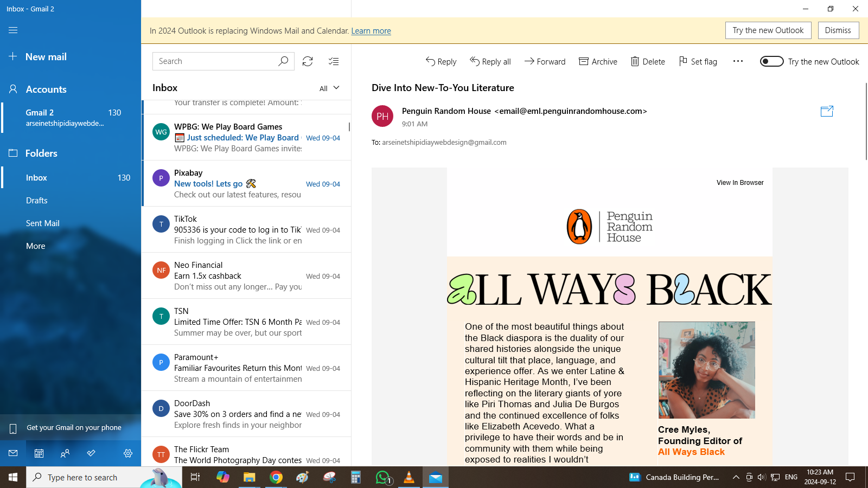868x488 pixels.
Task: Switch to Calendar app icon
Action: pyautogui.click(x=39, y=453)
